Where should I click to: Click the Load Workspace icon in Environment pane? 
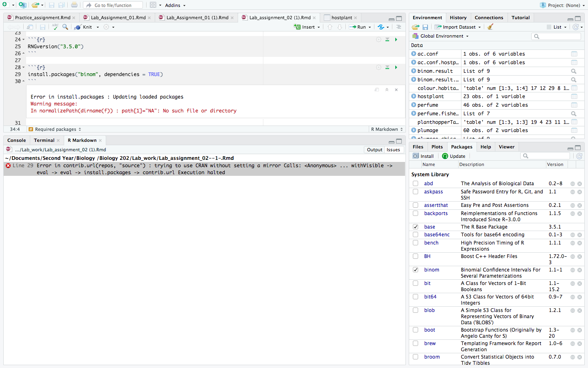point(416,27)
